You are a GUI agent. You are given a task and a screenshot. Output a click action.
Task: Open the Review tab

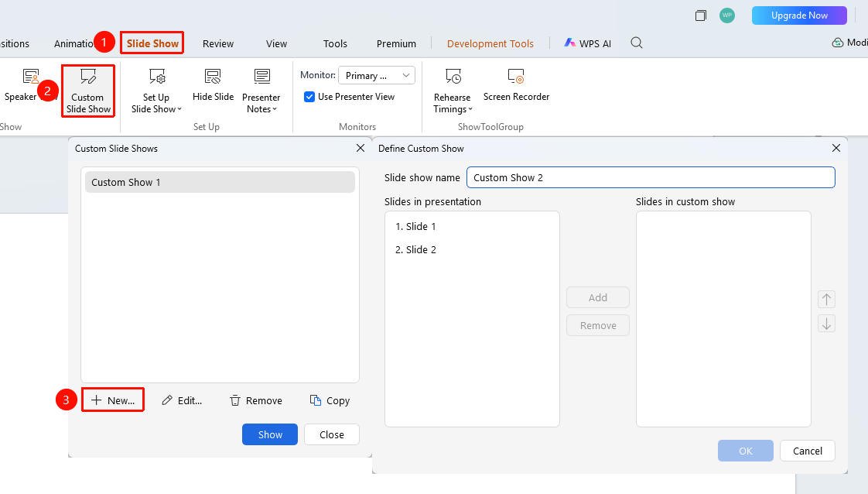click(218, 44)
